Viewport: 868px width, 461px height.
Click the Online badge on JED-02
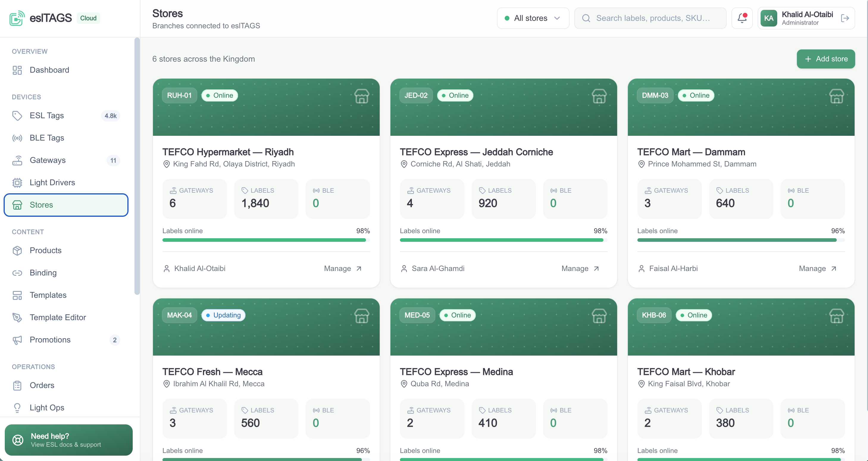coord(455,95)
